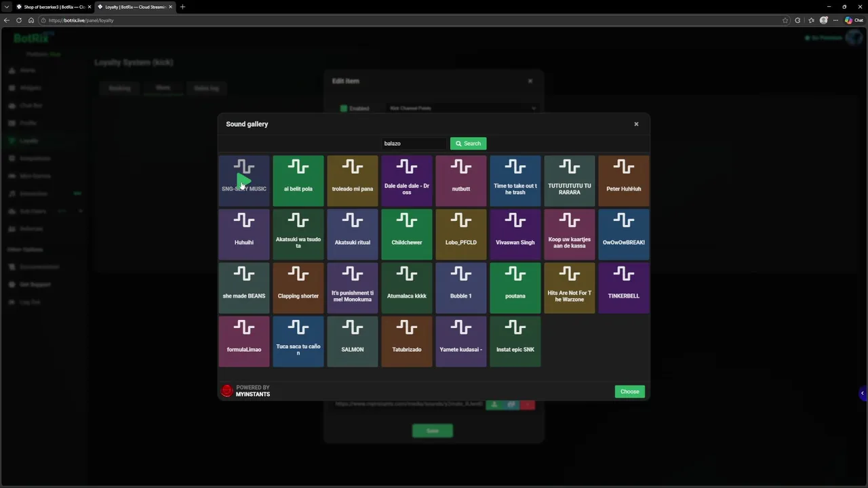Click the red delete sound button
868x488 pixels.
coord(528,405)
